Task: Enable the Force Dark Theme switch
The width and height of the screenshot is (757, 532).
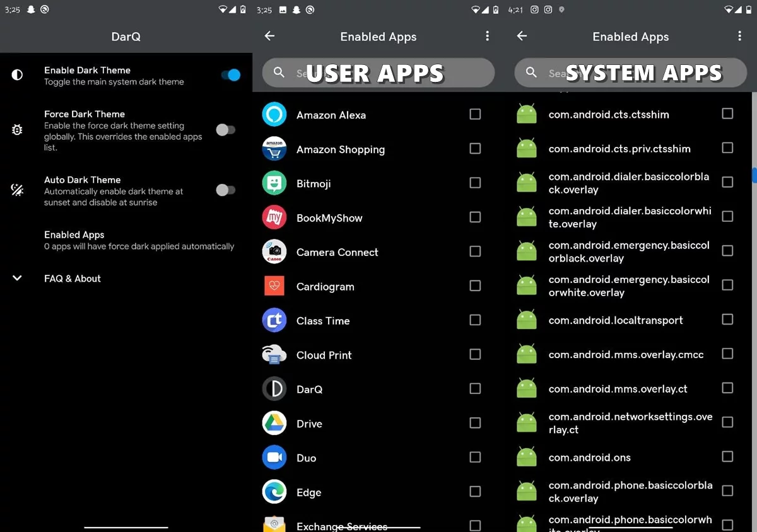Action: 225,130
